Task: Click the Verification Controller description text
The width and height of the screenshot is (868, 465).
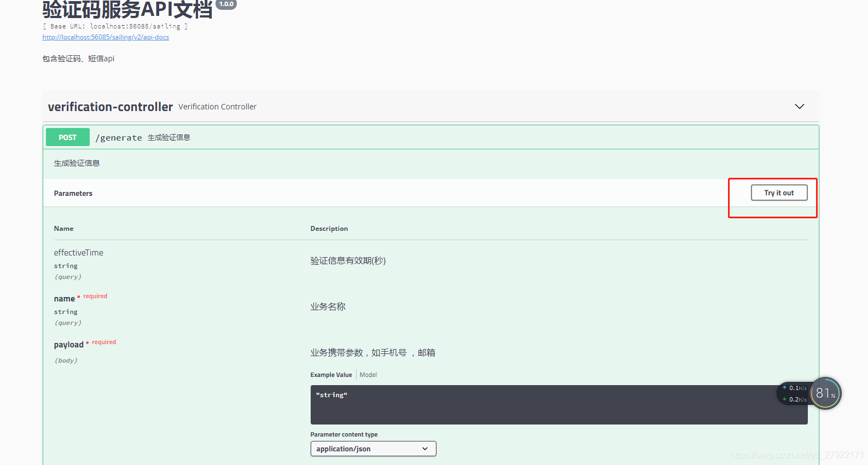Action: tap(217, 107)
